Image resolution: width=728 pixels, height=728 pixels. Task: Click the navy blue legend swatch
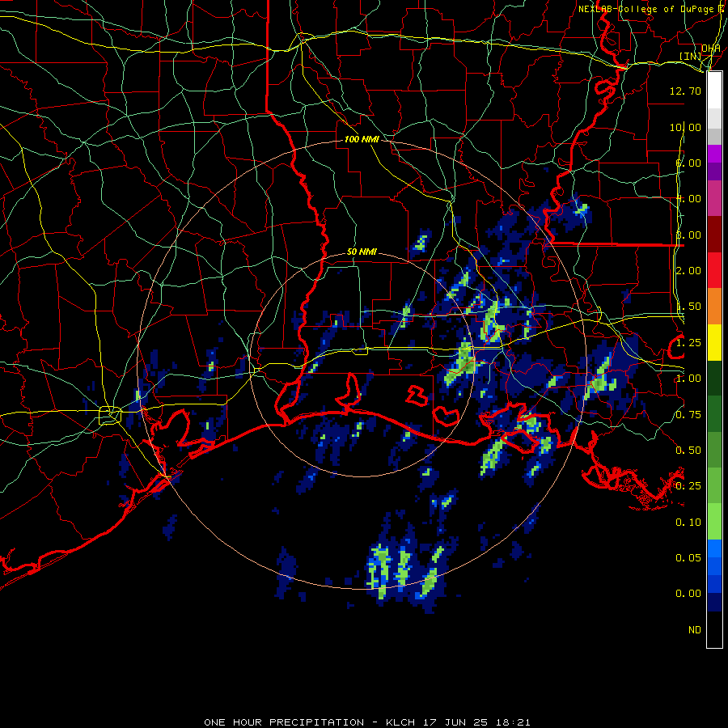tap(714, 603)
